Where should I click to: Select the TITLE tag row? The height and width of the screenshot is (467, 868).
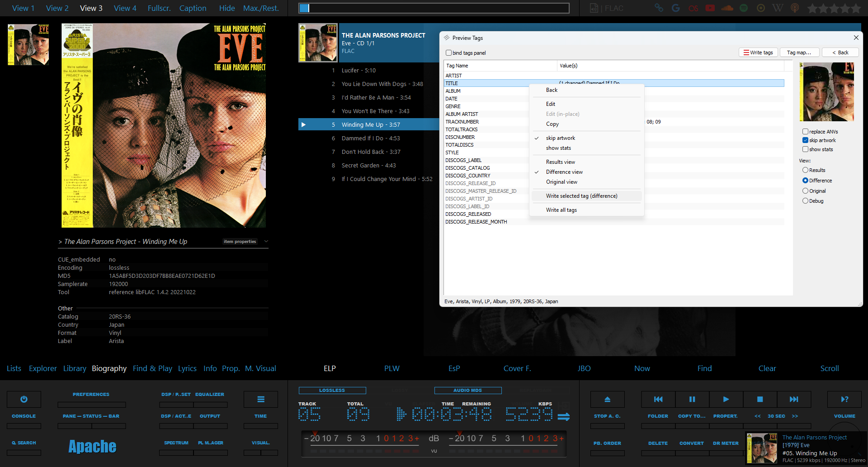[x=614, y=83]
